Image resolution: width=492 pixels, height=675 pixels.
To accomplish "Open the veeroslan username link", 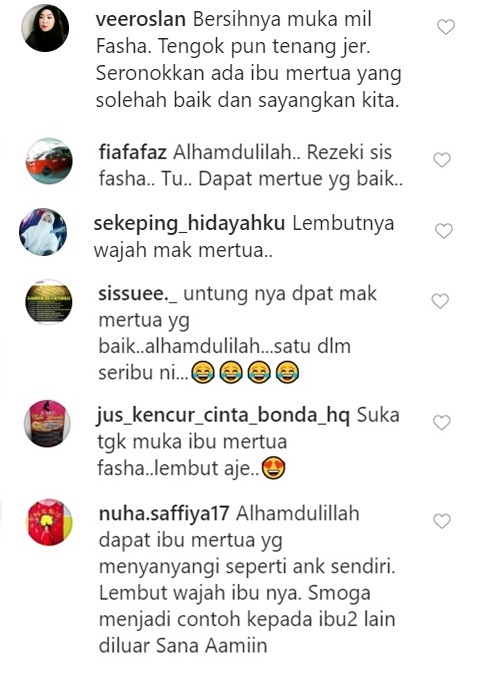I will click(x=140, y=19).
